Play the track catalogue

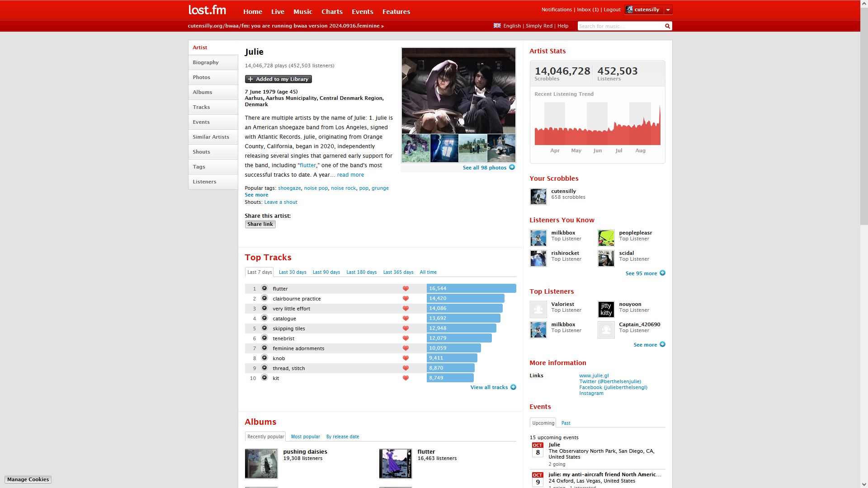click(264, 318)
